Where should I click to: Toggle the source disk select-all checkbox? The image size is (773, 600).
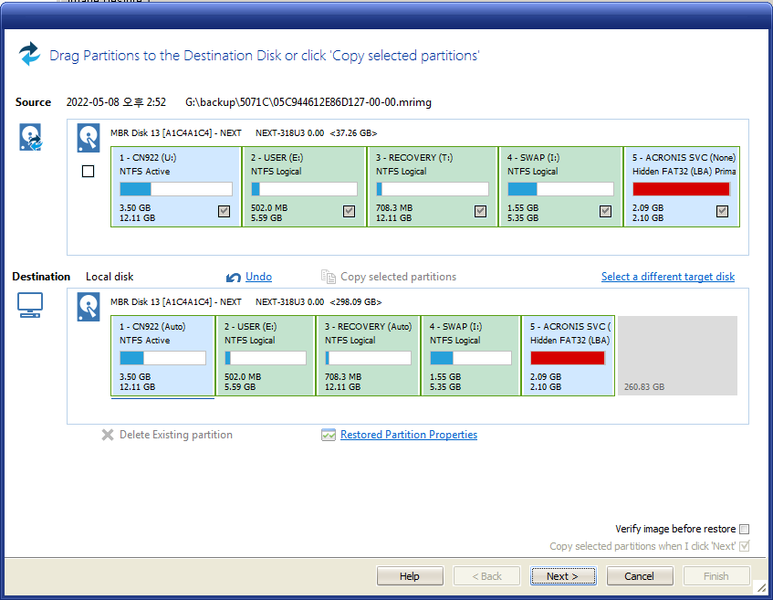coord(88,171)
